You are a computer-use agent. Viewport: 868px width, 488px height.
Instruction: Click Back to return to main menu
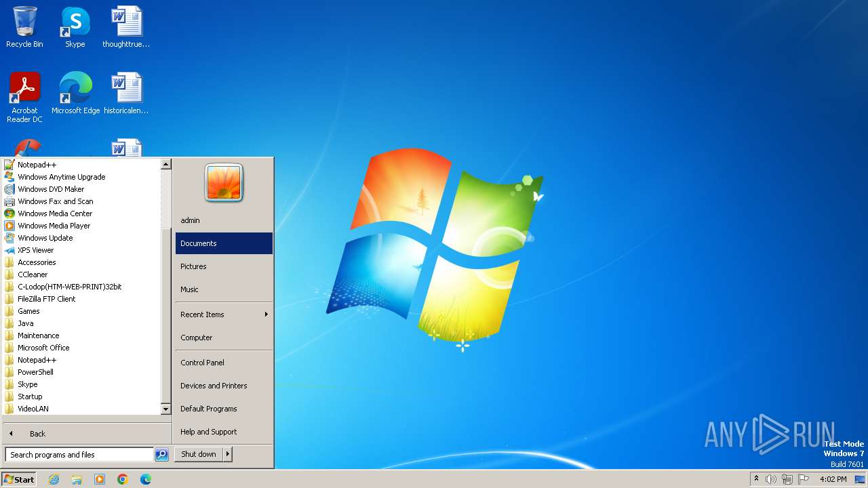[87, 434]
